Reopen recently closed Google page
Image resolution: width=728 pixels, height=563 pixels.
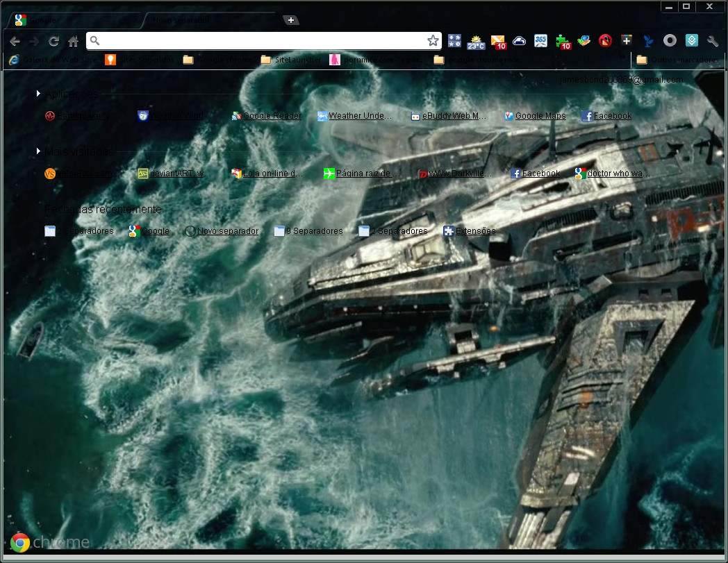pos(149,231)
